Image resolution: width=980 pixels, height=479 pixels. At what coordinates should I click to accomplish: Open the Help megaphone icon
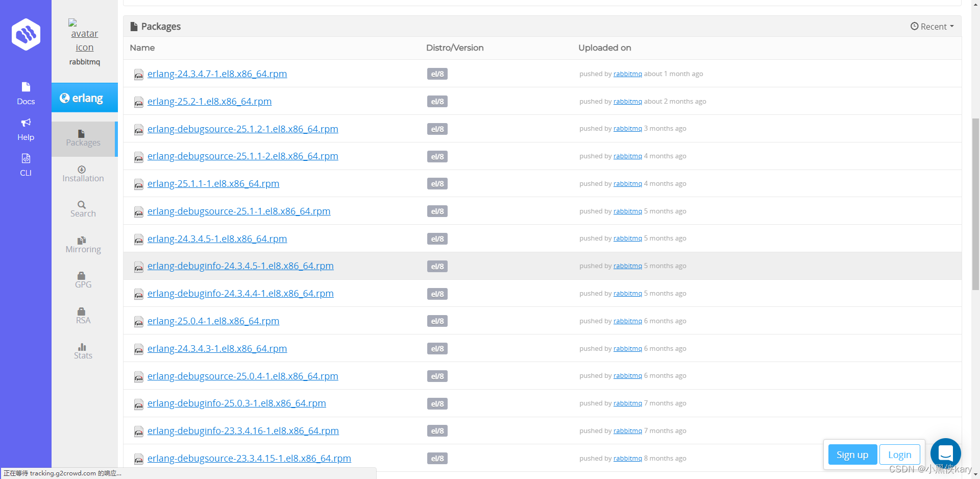pyautogui.click(x=26, y=123)
